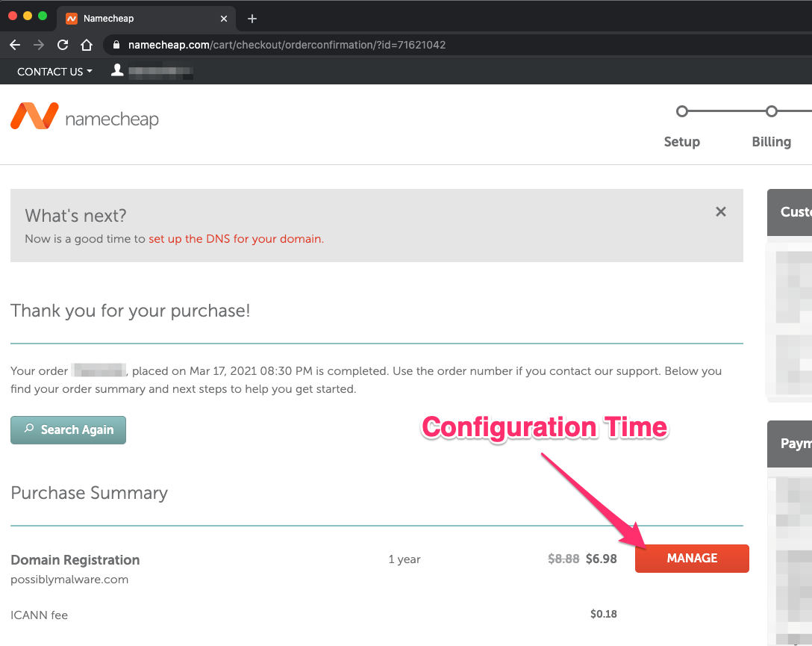Click the macOS red close window button

(x=13, y=16)
